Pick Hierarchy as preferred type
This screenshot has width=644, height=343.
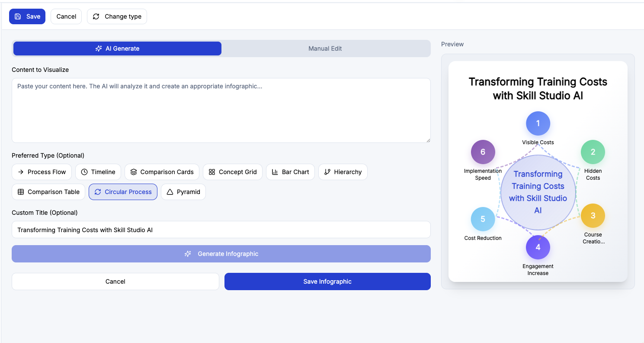tap(343, 172)
